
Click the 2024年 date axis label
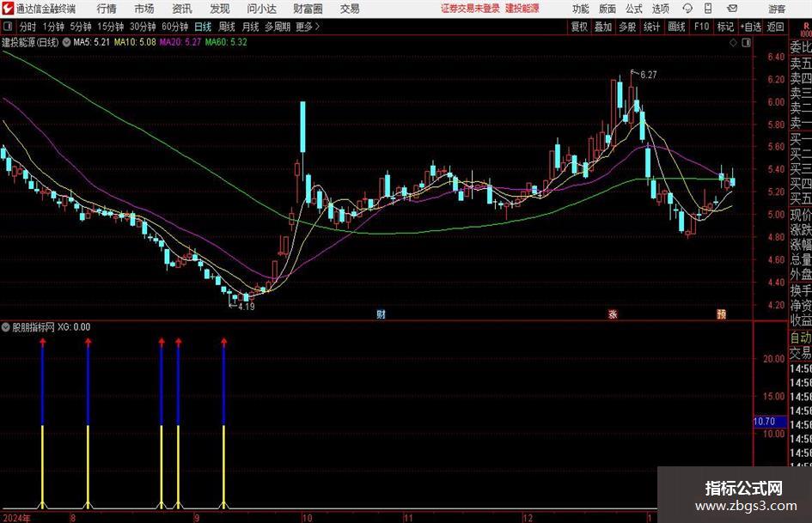tap(16, 518)
